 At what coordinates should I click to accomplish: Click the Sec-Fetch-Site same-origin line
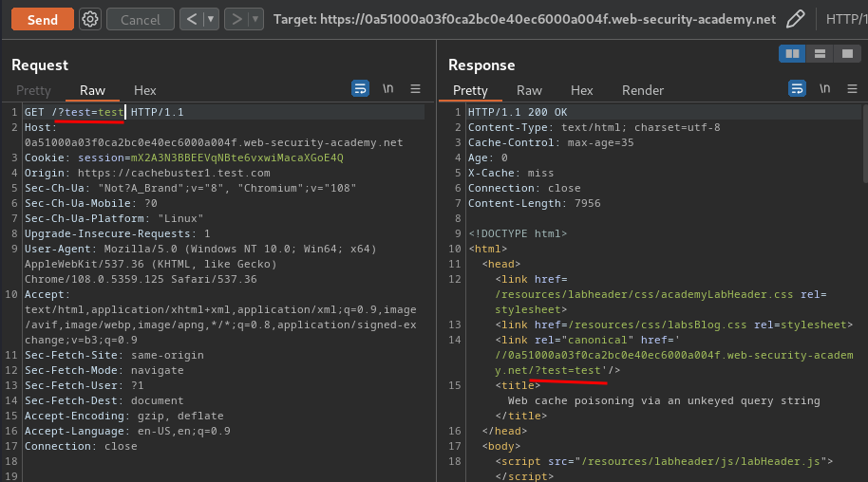coord(114,355)
